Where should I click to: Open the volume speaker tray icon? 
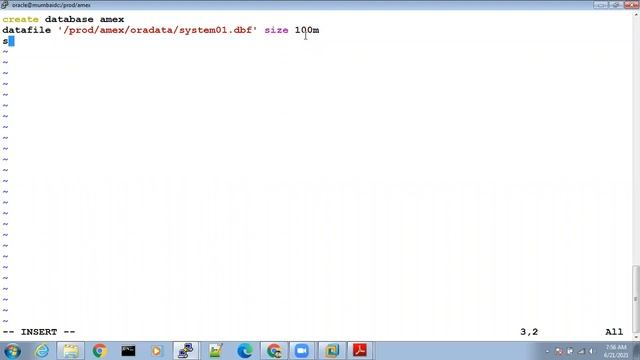pos(591,351)
